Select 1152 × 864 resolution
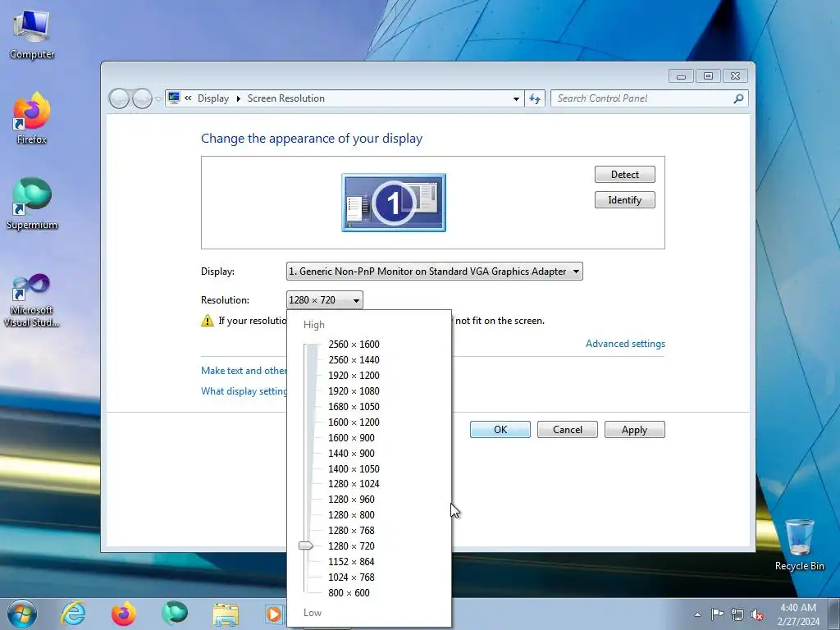 351,561
